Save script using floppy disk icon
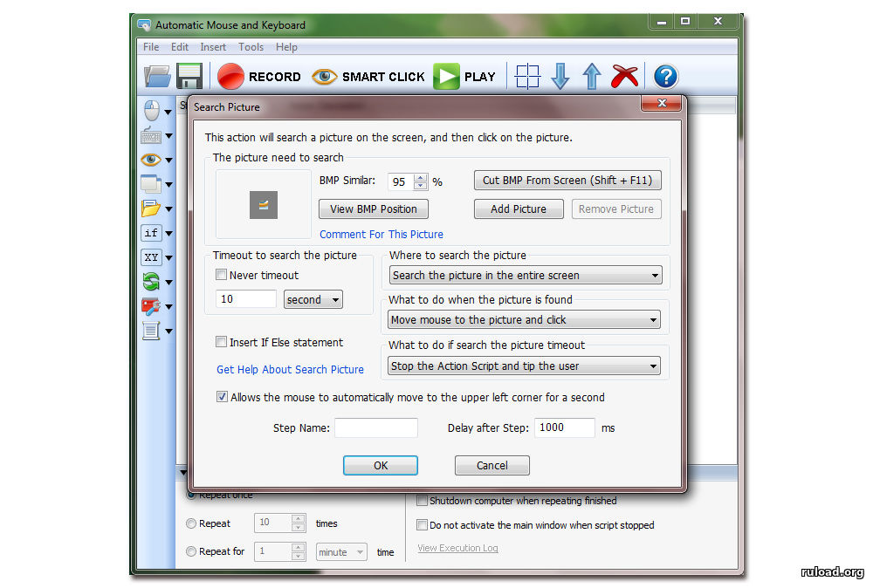Viewport: 873px width, 588px height. pos(189,76)
